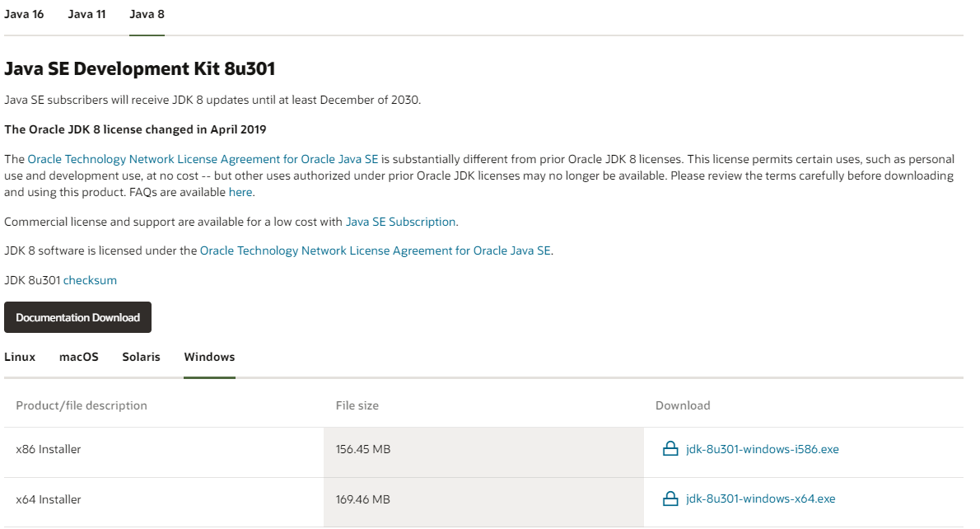Download jdk-8u301-windows-x64.exe
This screenshot has height=529, width=980.
(760, 499)
